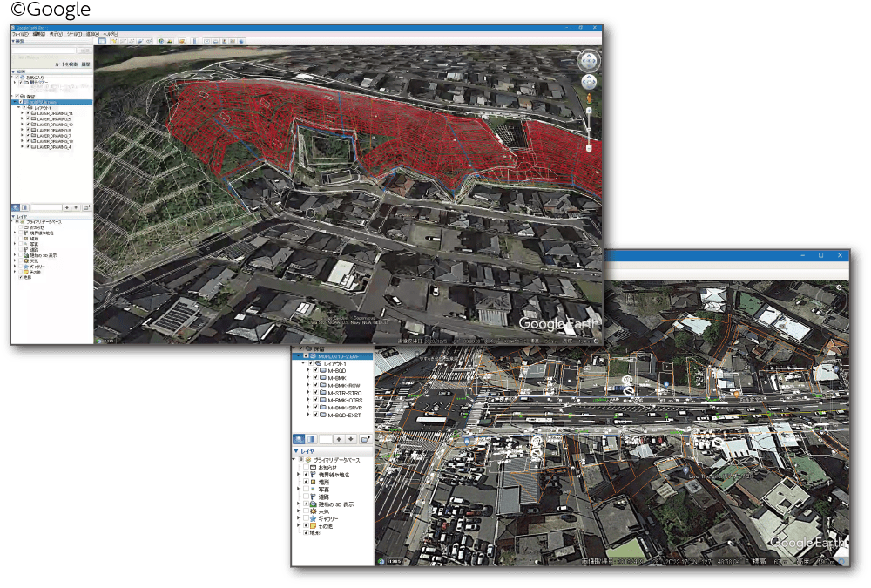Select the LAYER_DRAWING_13 tree item
871x588 pixels.
[55, 141]
